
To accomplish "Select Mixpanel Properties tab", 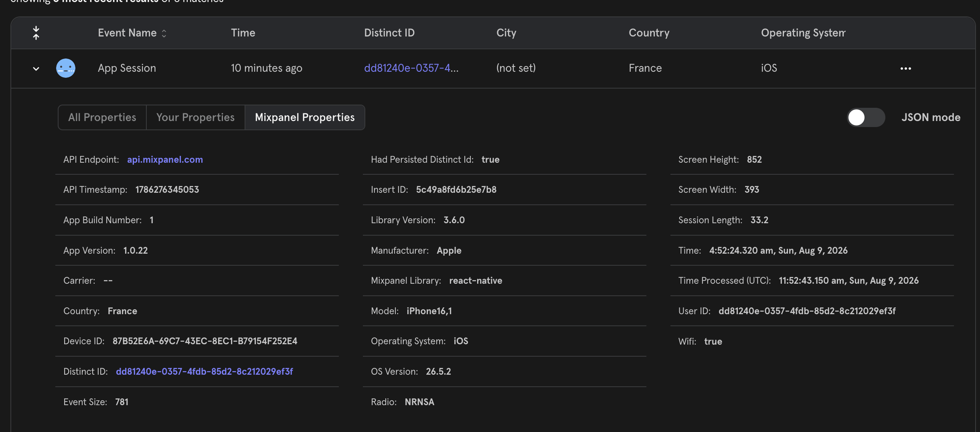I will point(305,117).
